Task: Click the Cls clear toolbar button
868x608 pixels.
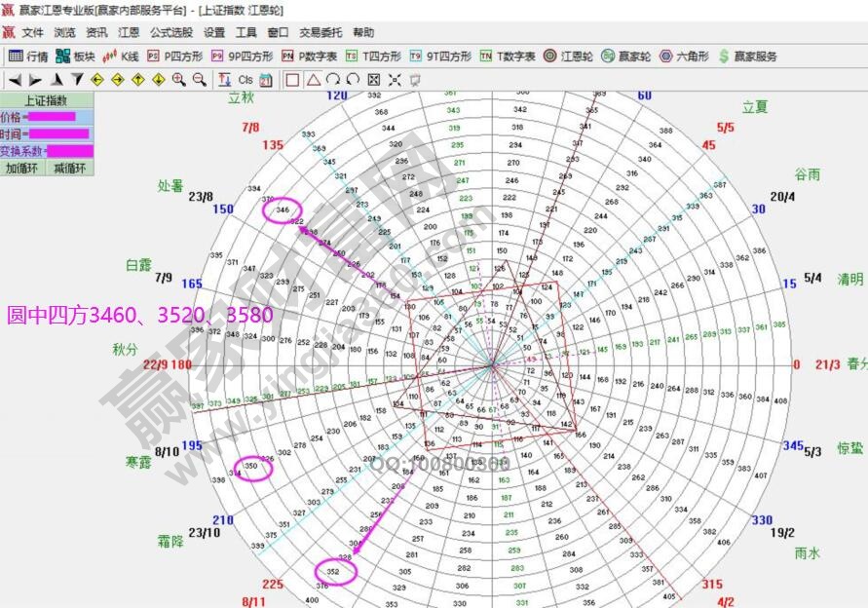Action: 245,80
